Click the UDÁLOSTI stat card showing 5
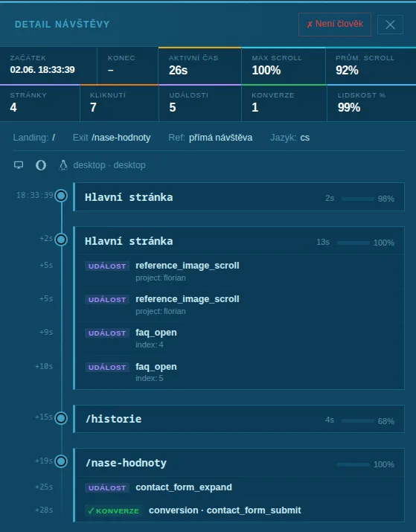 pos(200,103)
